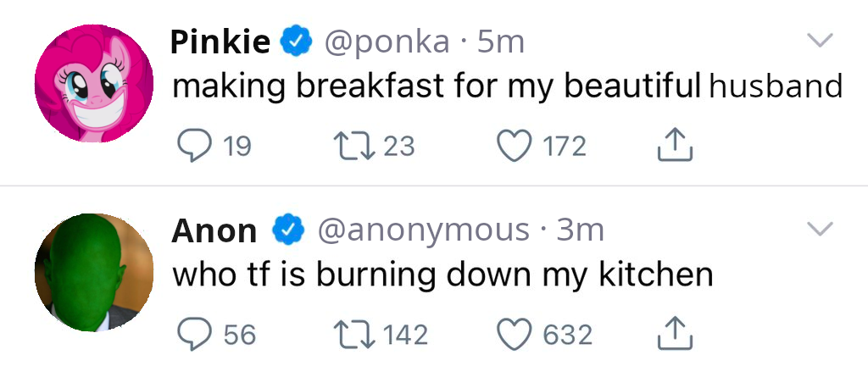Open tweet via the 5m timestamp

pyautogui.click(x=501, y=42)
